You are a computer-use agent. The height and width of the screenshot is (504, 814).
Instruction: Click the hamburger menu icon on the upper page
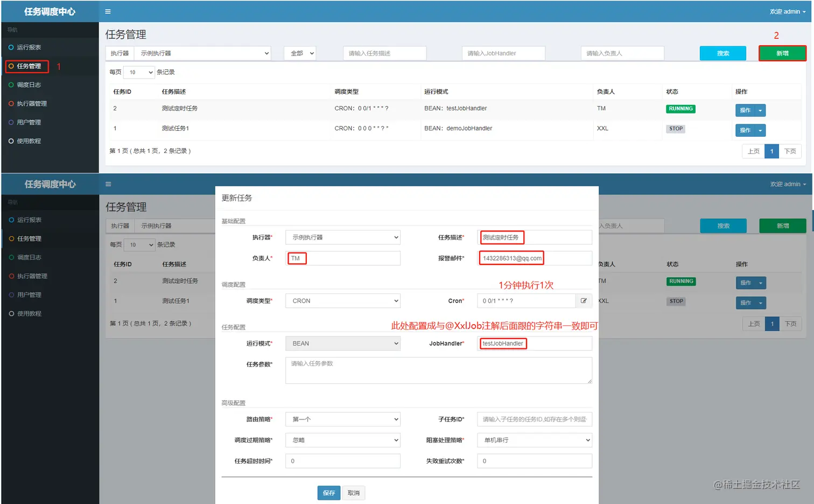pyautogui.click(x=108, y=11)
